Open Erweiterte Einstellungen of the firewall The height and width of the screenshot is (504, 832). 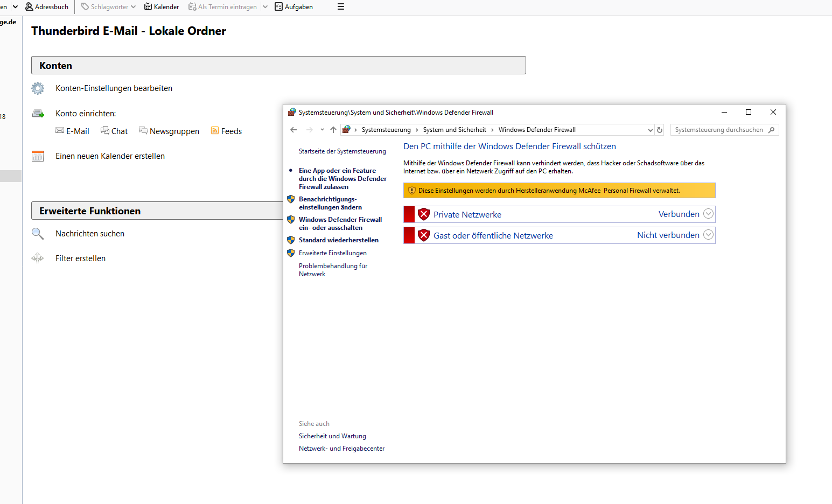tap(332, 253)
